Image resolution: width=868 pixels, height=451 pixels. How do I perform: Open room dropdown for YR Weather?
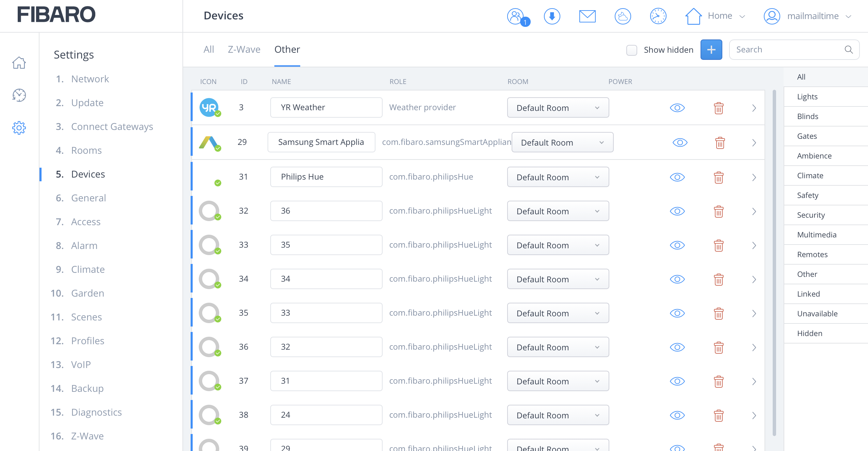(558, 108)
